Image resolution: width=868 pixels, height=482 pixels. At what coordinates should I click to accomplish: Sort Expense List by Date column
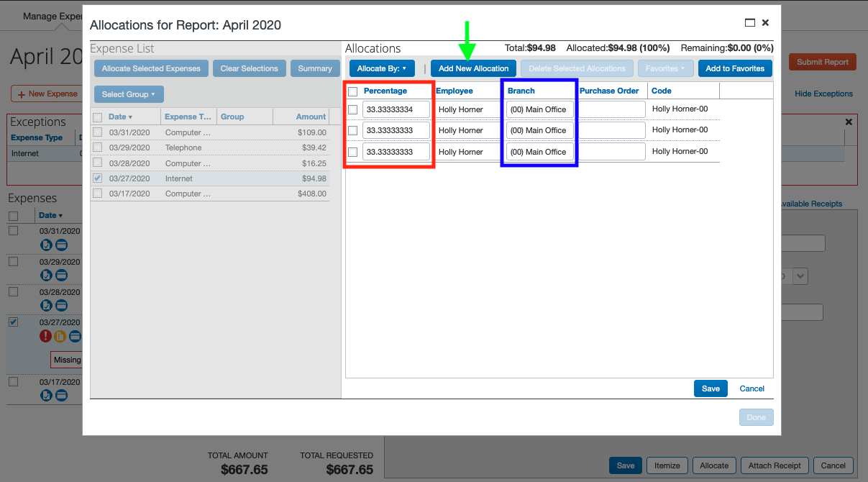pyautogui.click(x=120, y=117)
